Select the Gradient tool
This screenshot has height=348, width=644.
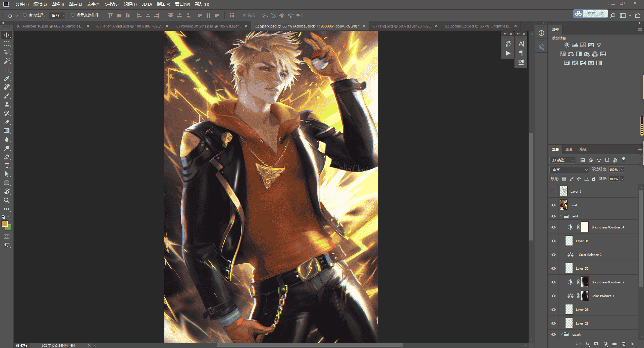pyautogui.click(x=7, y=131)
